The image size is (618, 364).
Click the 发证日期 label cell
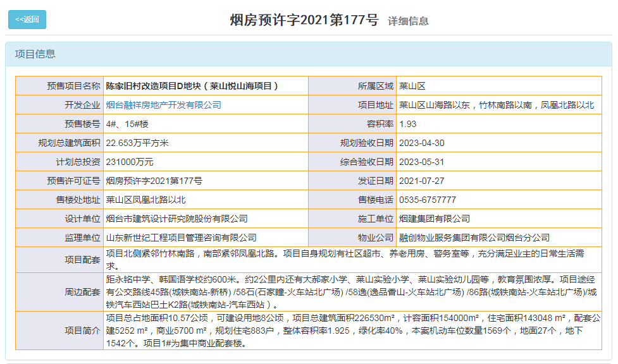click(x=352, y=181)
